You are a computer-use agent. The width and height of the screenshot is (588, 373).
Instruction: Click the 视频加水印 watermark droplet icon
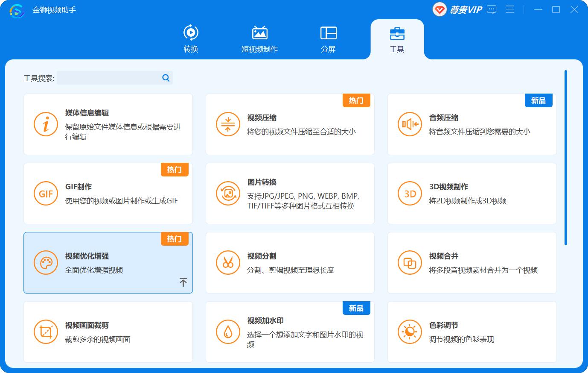tap(227, 332)
